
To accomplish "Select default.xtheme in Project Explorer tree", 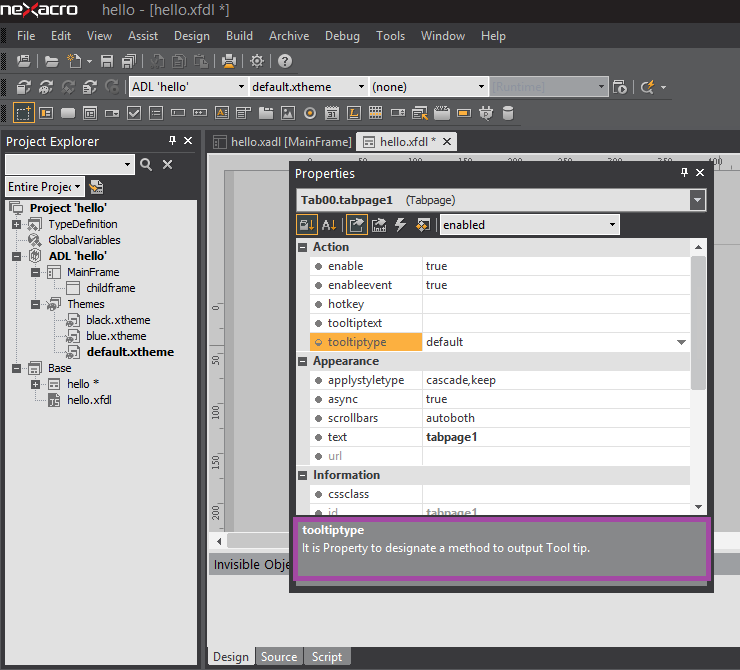I will [x=130, y=352].
